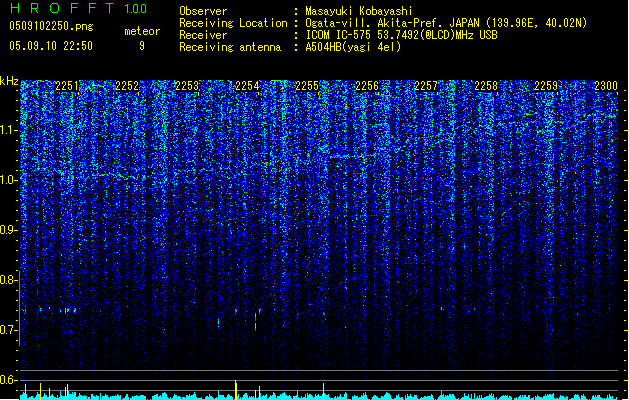Click the 2253 time marker
The image size is (629, 400).
click(x=187, y=86)
